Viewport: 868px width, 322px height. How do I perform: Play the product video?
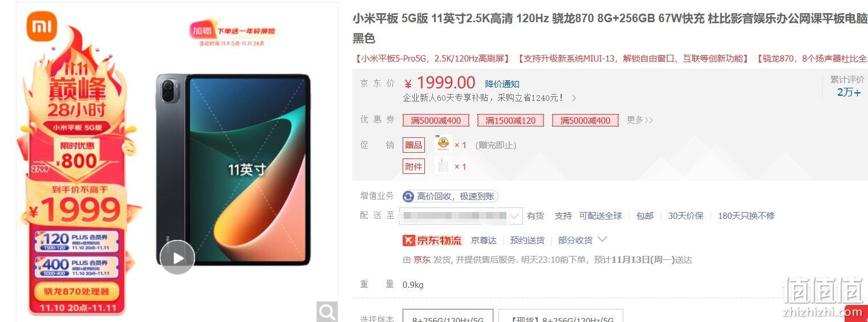coord(177,258)
